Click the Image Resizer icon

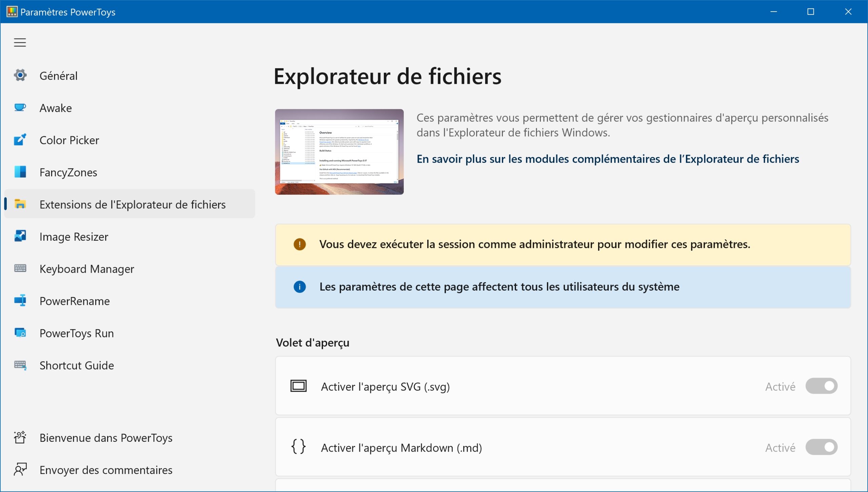(20, 236)
